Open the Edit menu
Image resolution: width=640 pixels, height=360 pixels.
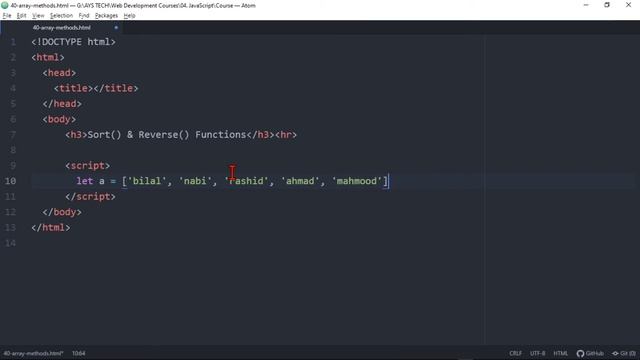21,16
